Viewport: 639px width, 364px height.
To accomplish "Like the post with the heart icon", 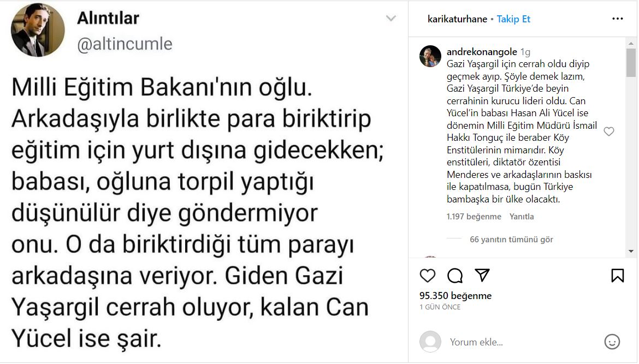I will (428, 275).
